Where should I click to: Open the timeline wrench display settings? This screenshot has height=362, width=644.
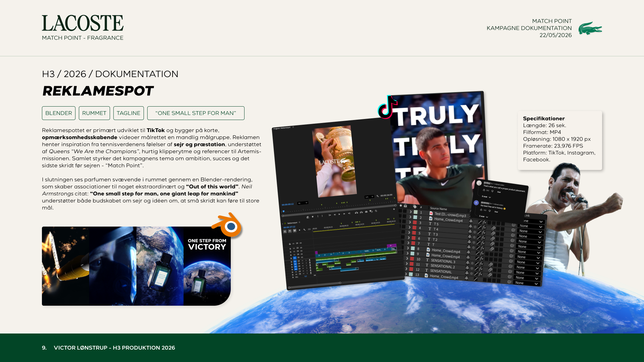(304, 230)
